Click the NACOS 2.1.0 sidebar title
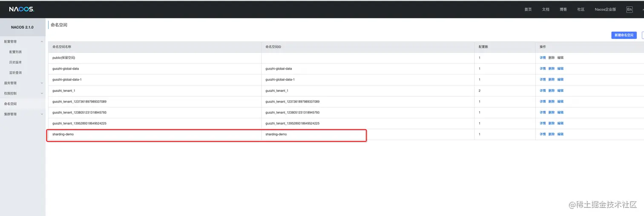 tap(22, 27)
